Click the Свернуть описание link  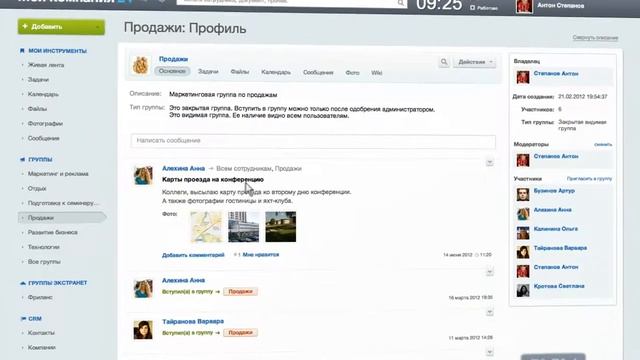coord(595,38)
